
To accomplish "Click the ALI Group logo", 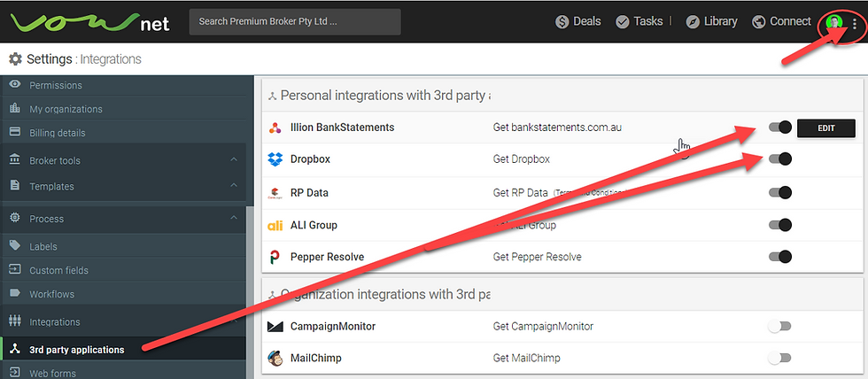I will (275, 226).
